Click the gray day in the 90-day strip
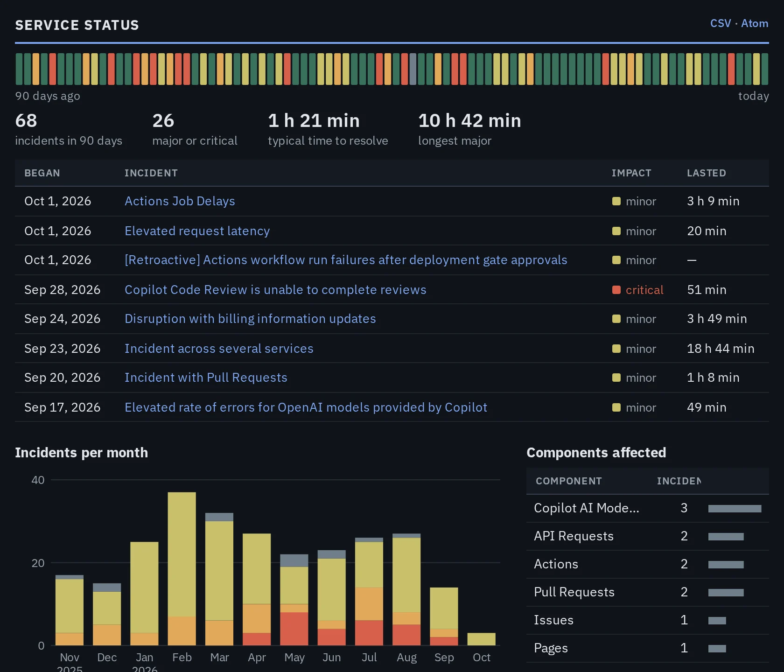This screenshot has height=672, width=784. pos(413,69)
